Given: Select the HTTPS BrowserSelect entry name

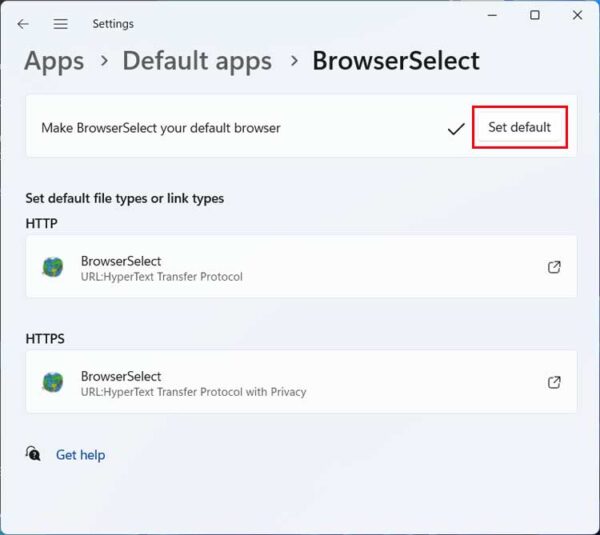Looking at the screenshot, I should coord(121,376).
